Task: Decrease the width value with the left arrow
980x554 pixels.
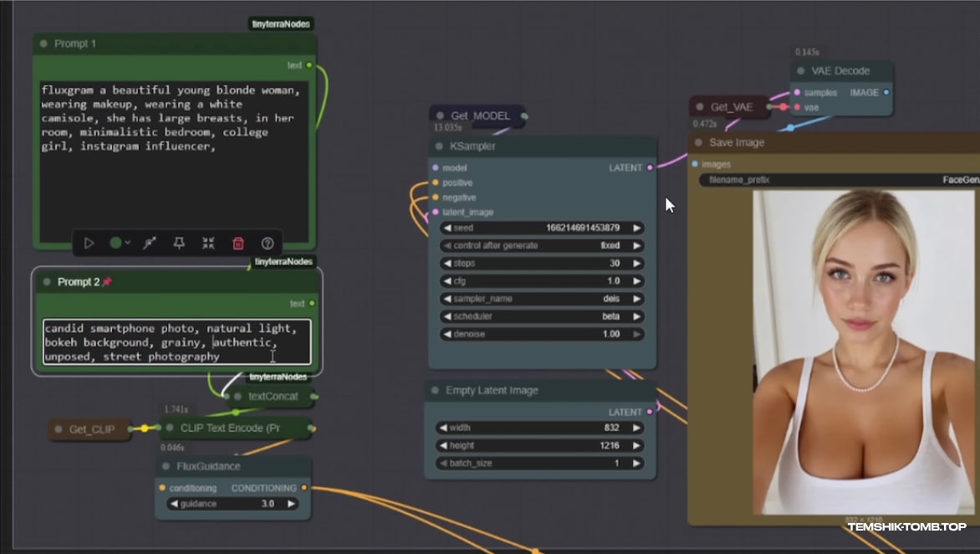Action: [442, 428]
